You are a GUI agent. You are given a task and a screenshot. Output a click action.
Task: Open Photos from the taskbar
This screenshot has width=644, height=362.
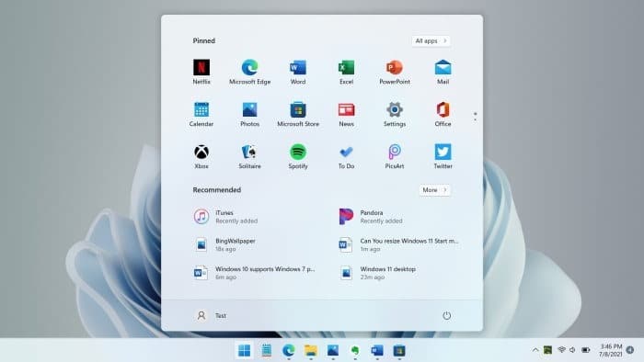click(333, 351)
